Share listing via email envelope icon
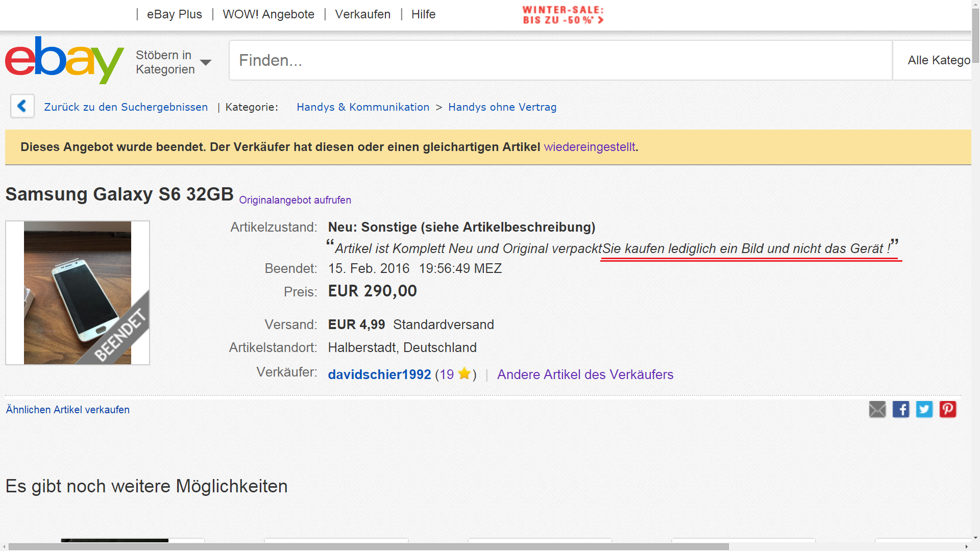 coord(877,409)
